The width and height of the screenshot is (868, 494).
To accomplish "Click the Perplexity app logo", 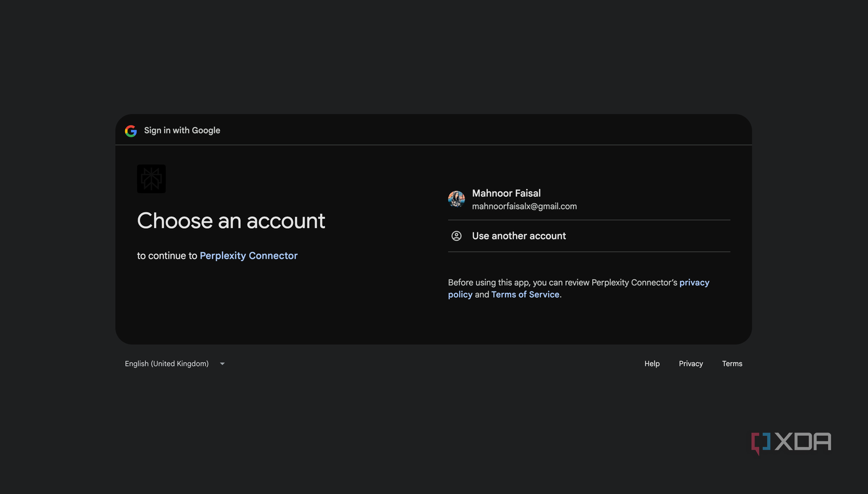I will [151, 179].
